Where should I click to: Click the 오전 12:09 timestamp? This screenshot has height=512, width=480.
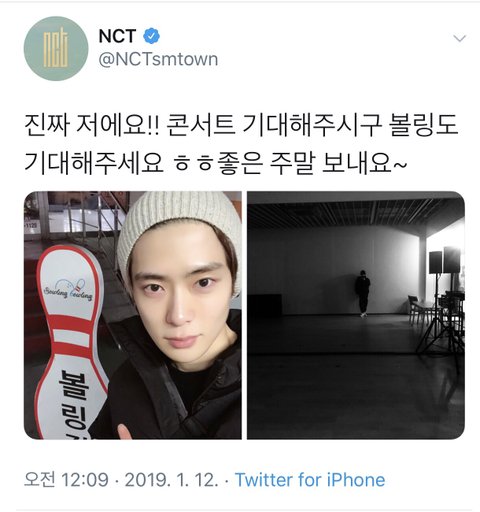[66, 480]
